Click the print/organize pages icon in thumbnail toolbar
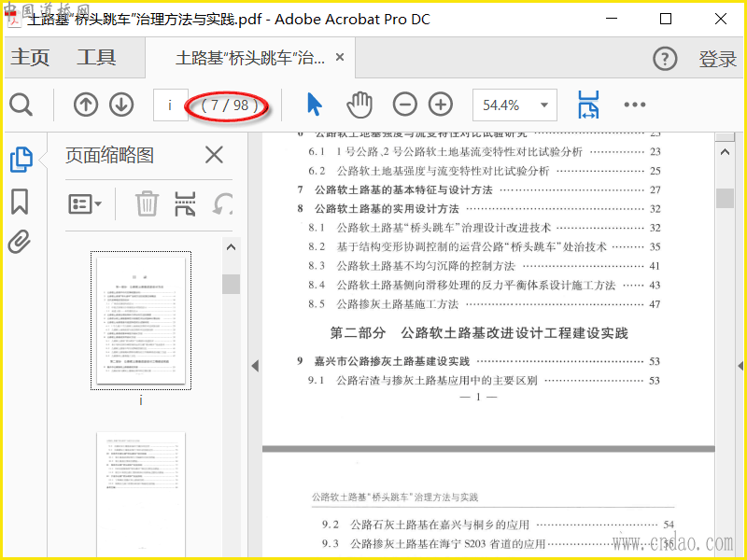747x560 pixels. 185,203
